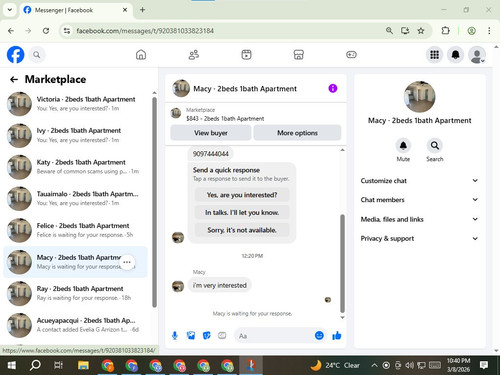Click the chat messages scrollbar
Image resolution: width=500 pixels, height=375 pixels.
tap(342, 263)
